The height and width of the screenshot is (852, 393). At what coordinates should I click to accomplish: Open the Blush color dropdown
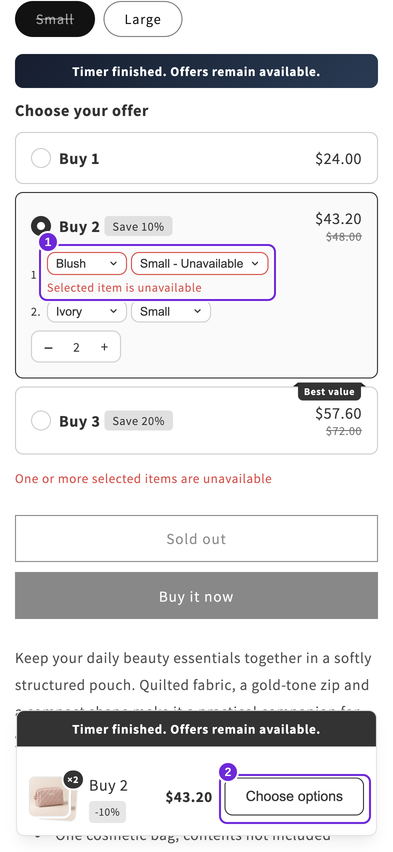(87, 264)
